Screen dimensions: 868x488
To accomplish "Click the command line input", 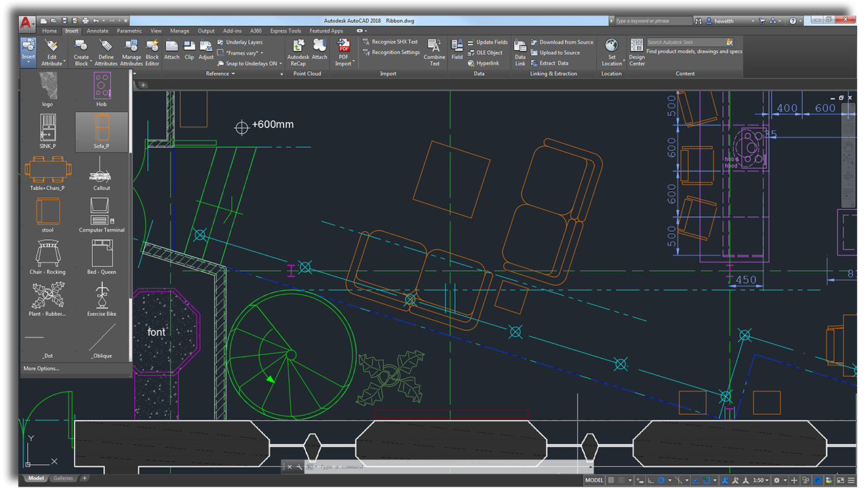I will click(x=448, y=467).
